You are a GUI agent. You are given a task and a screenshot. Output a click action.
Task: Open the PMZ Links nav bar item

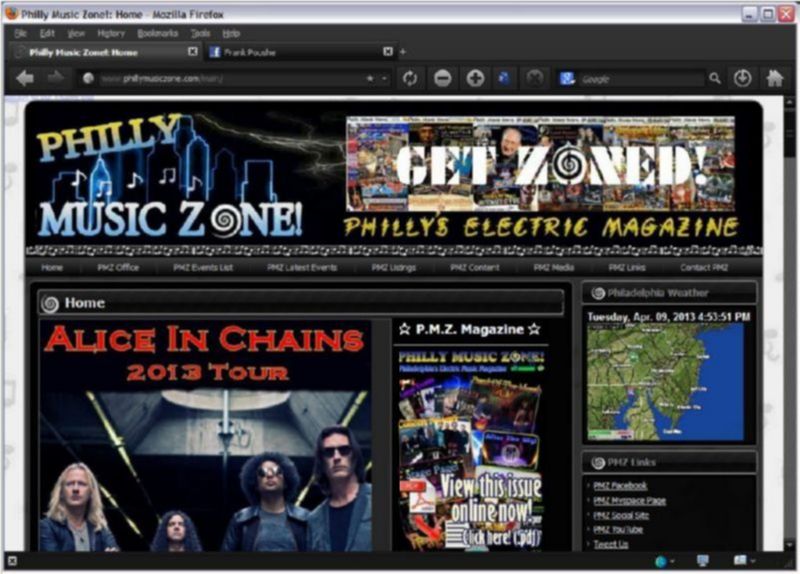tap(627, 267)
